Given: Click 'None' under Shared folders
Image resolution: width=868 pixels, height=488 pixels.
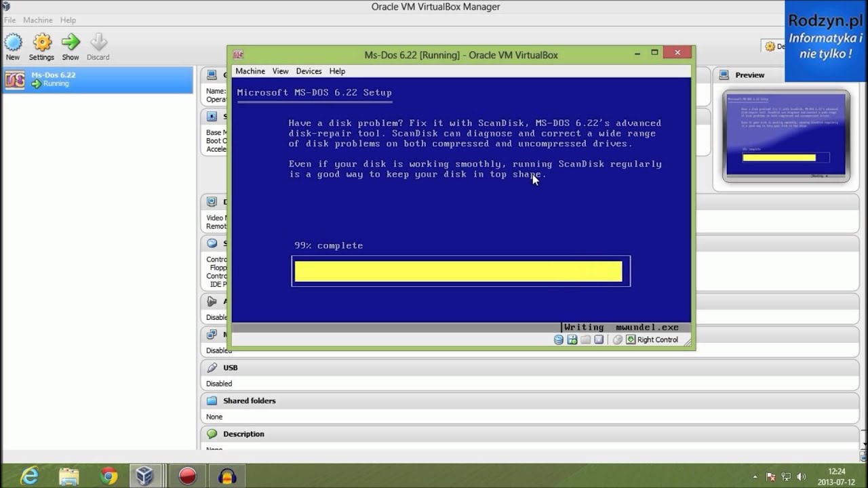Looking at the screenshot, I should pos(214,417).
